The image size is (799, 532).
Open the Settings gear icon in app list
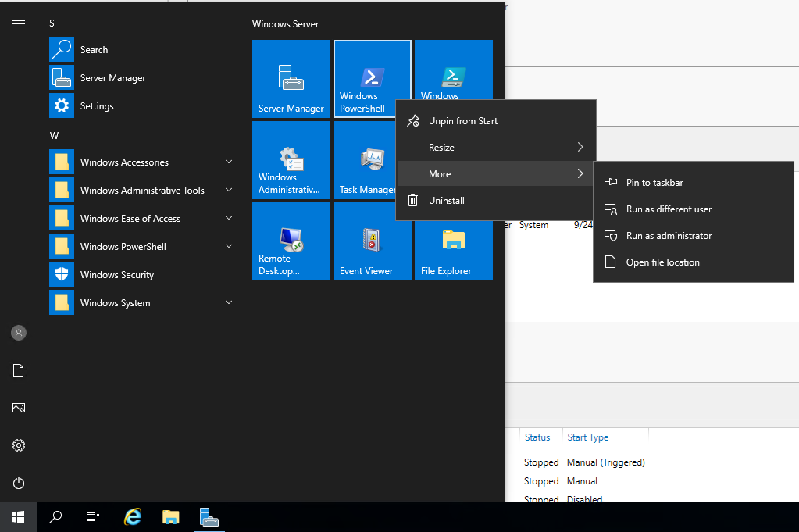click(62, 105)
